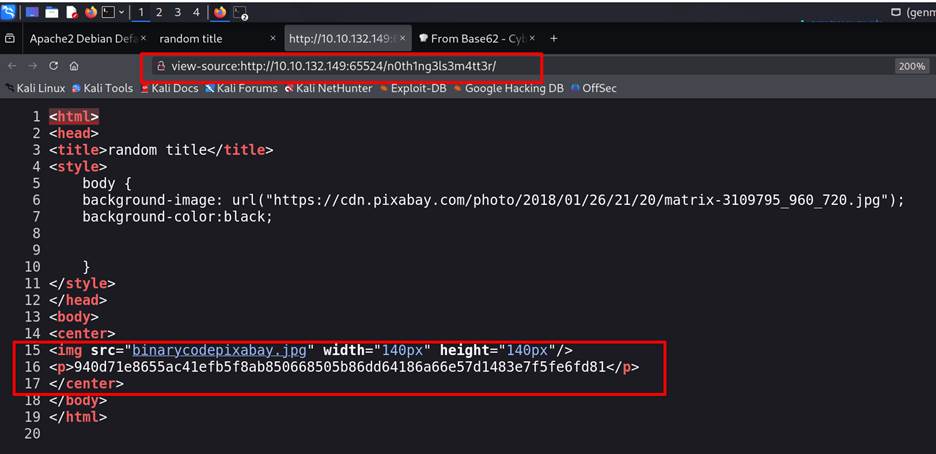Switch to workspace 3

pos(177,12)
